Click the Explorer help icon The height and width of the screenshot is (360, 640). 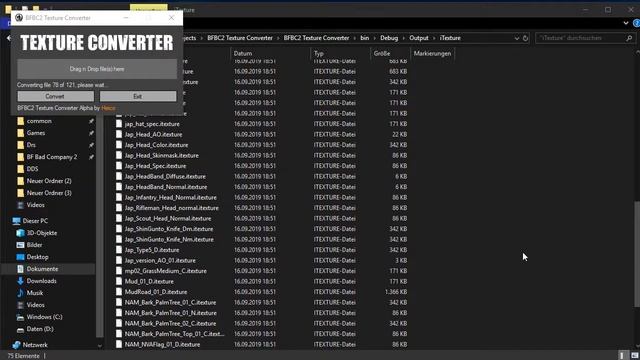click(x=636, y=23)
